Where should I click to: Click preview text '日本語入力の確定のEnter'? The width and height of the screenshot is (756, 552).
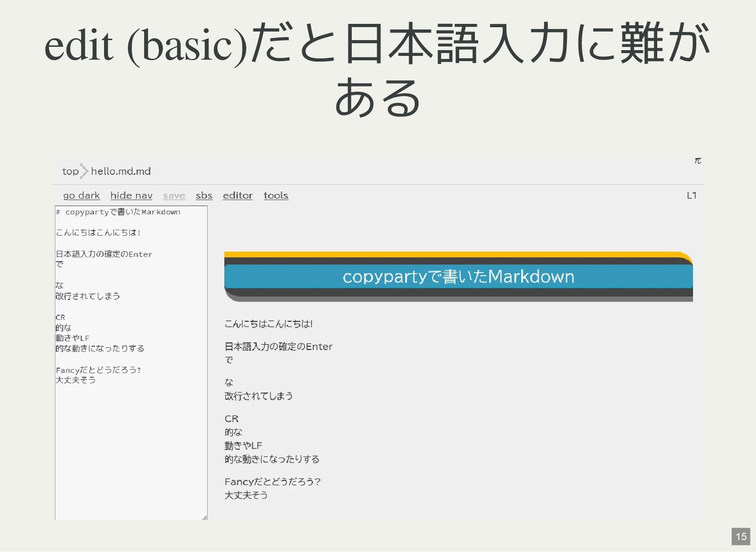tap(279, 347)
